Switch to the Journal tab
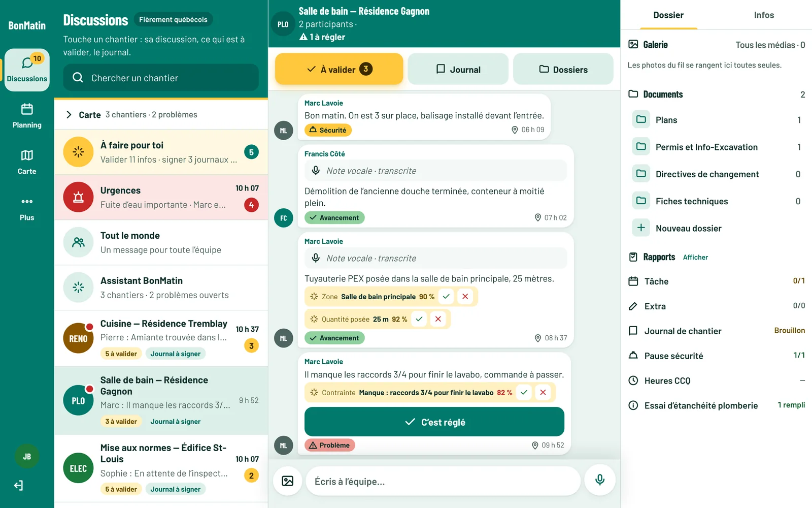Viewport: 812px width, 508px height. (x=458, y=69)
